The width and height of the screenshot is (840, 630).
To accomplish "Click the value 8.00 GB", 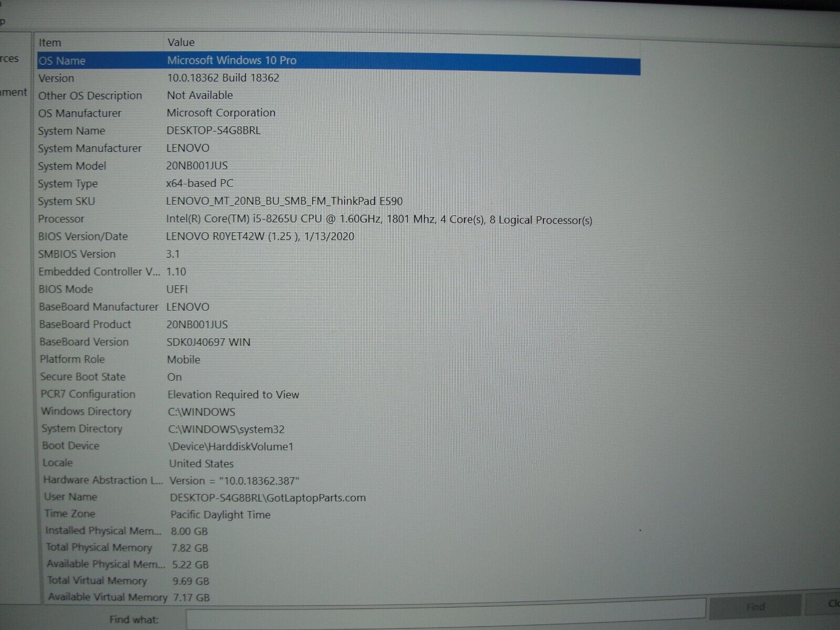I will point(189,531).
